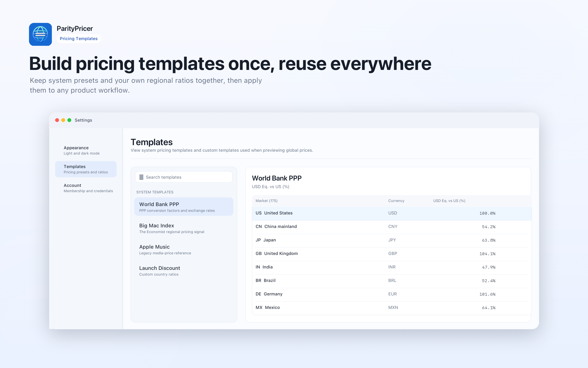
Task: Click the 101.6% value for Germany
Action: 487,294
